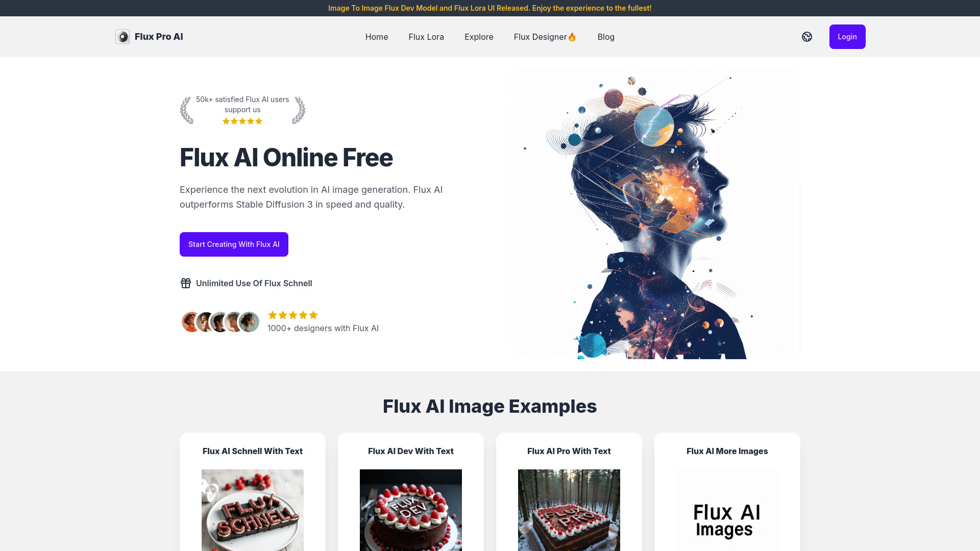This screenshot has width=980, height=551.
Task: Click Flux AI Dev With Text cake image
Action: pos(410,510)
